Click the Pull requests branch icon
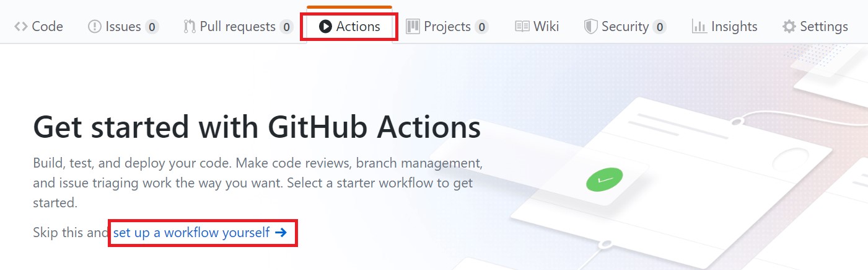The height and width of the screenshot is (270, 868). pyautogui.click(x=190, y=27)
